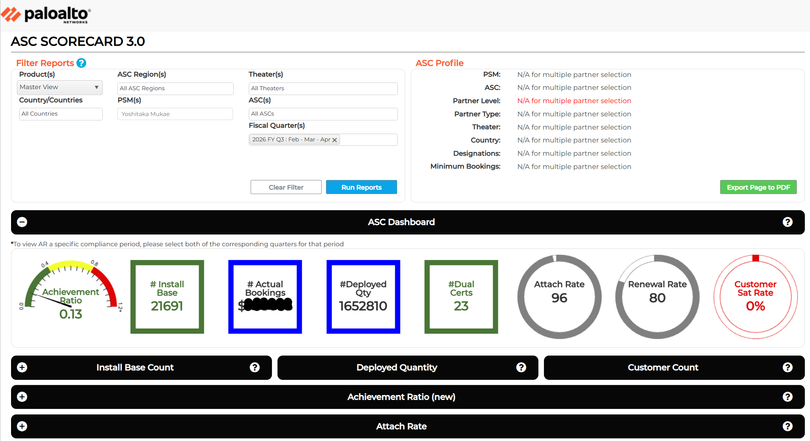The width and height of the screenshot is (810, 441).
Task: Click the Customer Count section header title
Action: coord(663,368)
